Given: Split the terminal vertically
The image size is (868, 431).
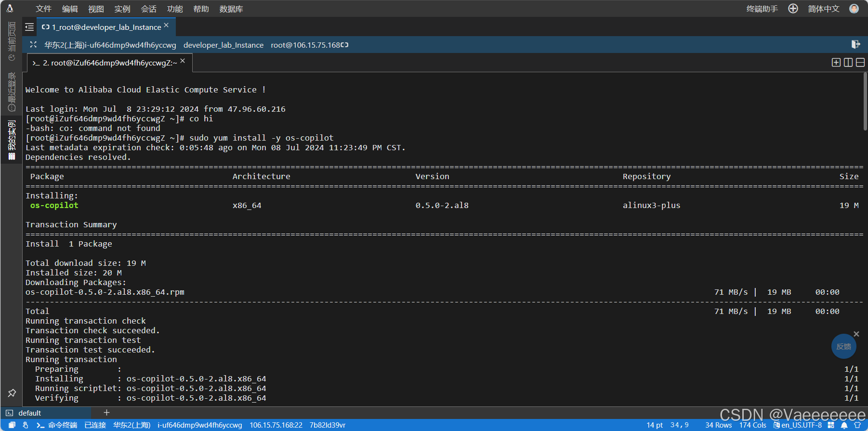Looking at the screenshot, I should pyautogui.click(x=848, y=63).
